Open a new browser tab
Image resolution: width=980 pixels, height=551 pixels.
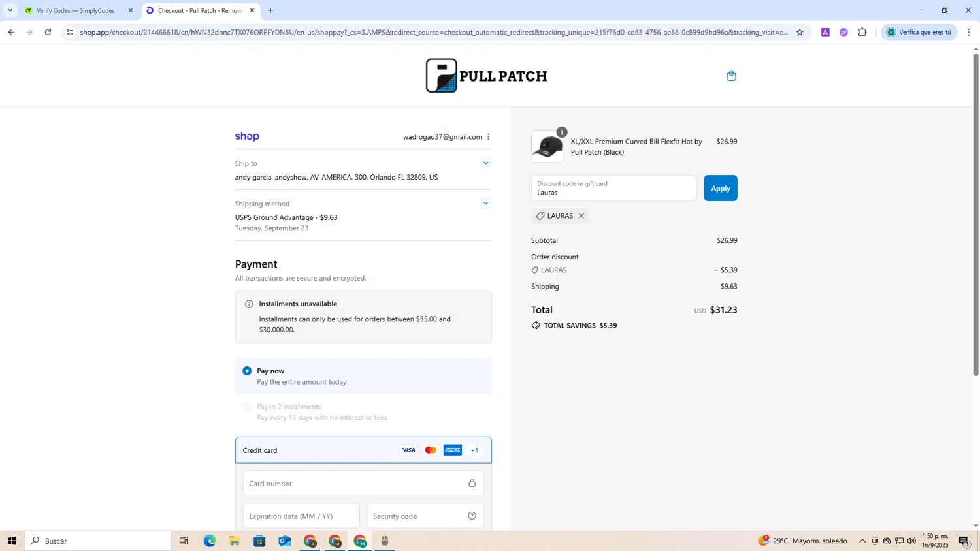(x=270, y=10)
